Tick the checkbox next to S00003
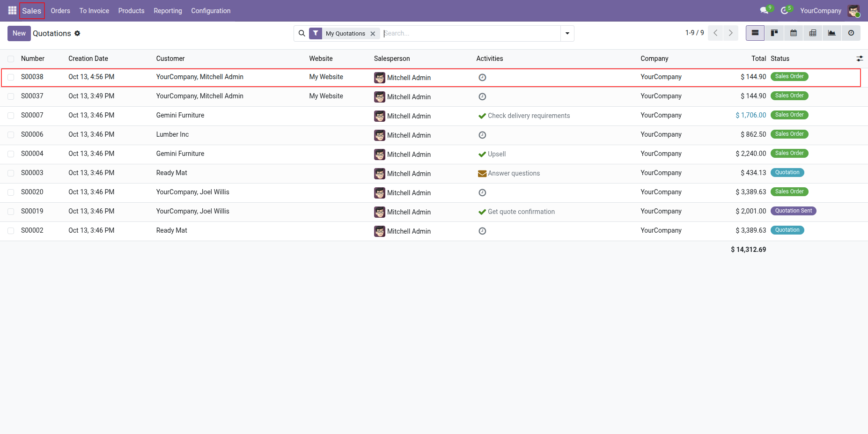 point(11,173)
